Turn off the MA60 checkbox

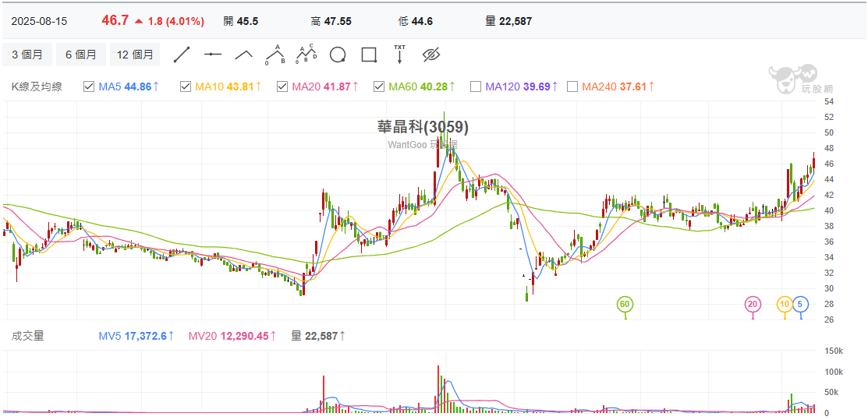coord(379,86)
